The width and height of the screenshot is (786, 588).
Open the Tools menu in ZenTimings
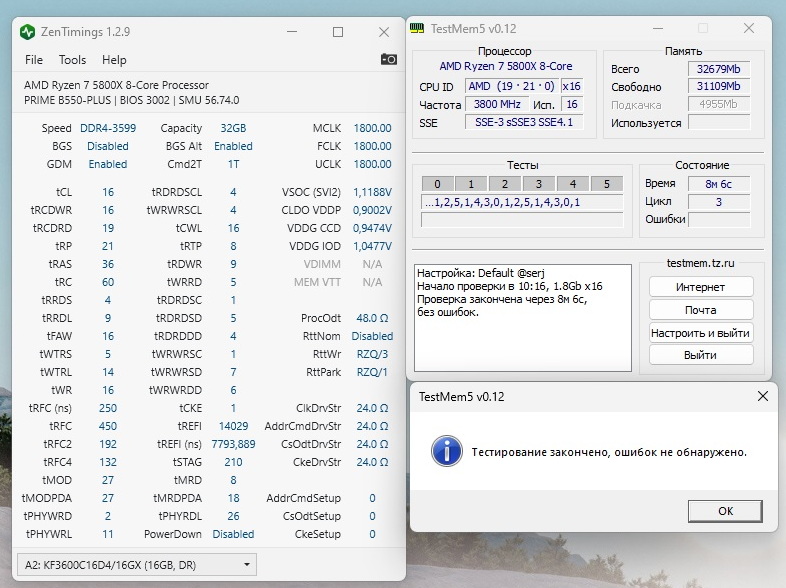click(x=73, y=60)
